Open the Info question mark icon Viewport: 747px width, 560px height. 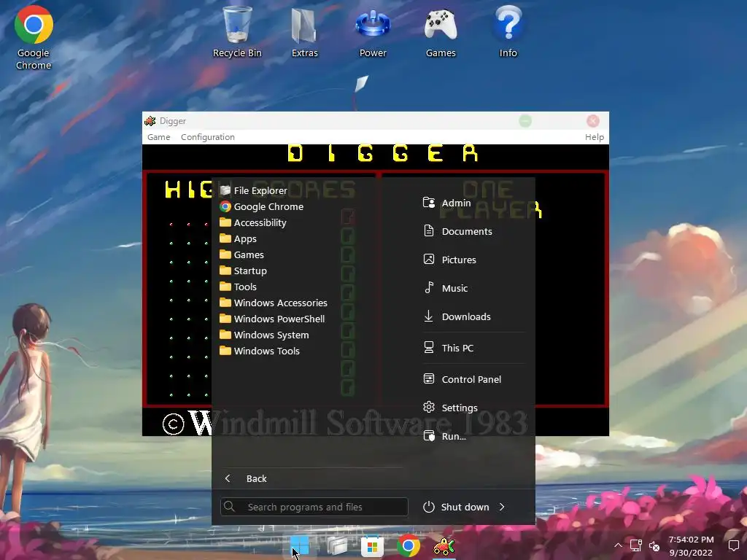pyautogui.click(x=508, y=32)
